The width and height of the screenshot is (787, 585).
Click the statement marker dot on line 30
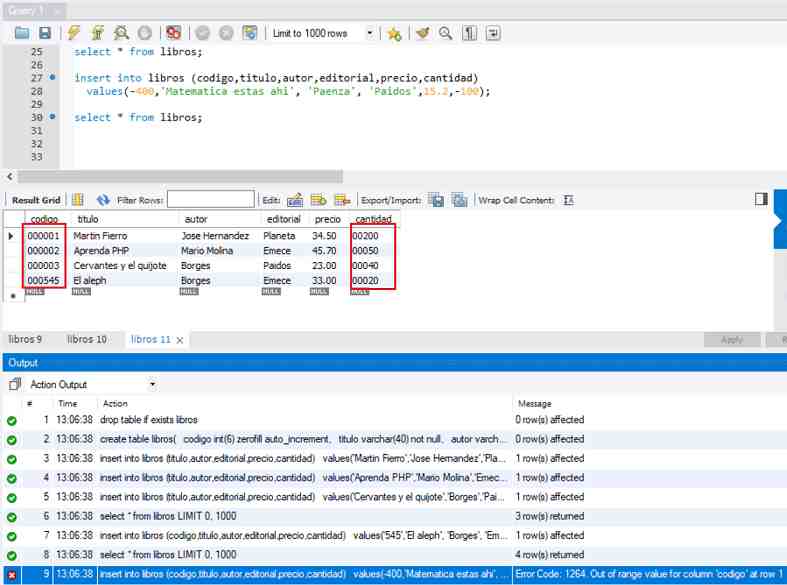(x=52, y=116)
